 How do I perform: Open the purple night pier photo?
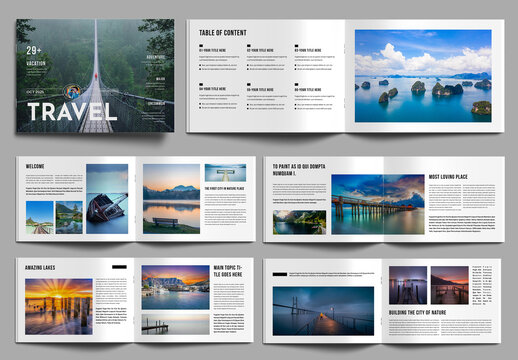click(408, 285)
